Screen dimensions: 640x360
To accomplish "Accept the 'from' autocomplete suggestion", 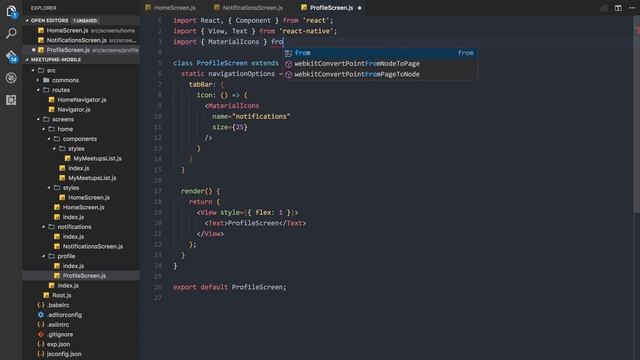I will tap(380, 53).
